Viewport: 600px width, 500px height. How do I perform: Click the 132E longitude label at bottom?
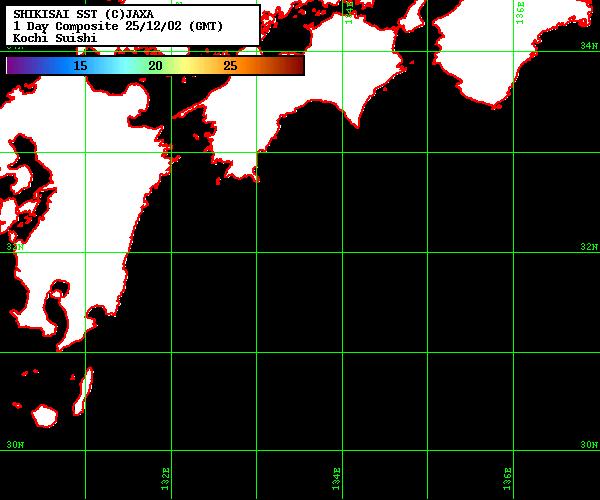166,478
